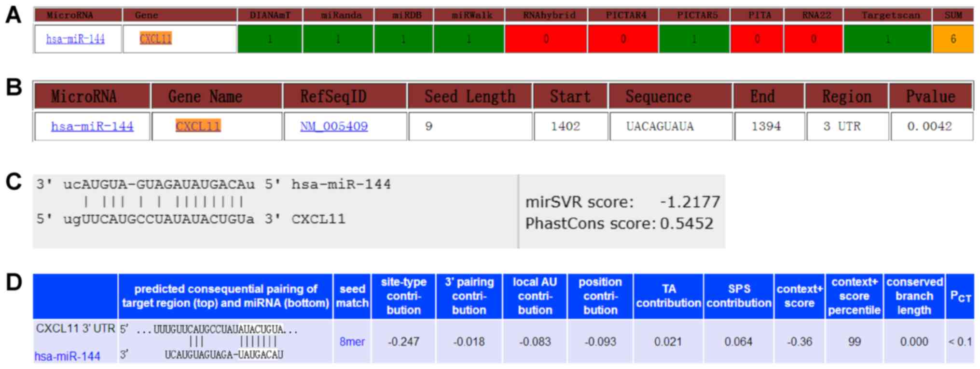Open the hsa-miR-144 link in panel A
This screenshot has width=980, height=369.
pyautogui.click(x=75, y=39)
